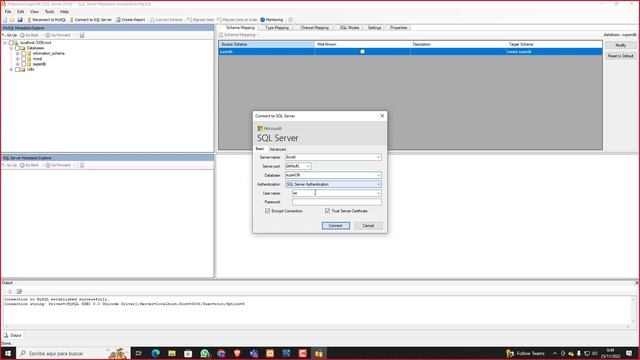Click Go Back in SQL Server Metadata Explorer
This screenshot has height=360, width=640.
tap(29, 165)
